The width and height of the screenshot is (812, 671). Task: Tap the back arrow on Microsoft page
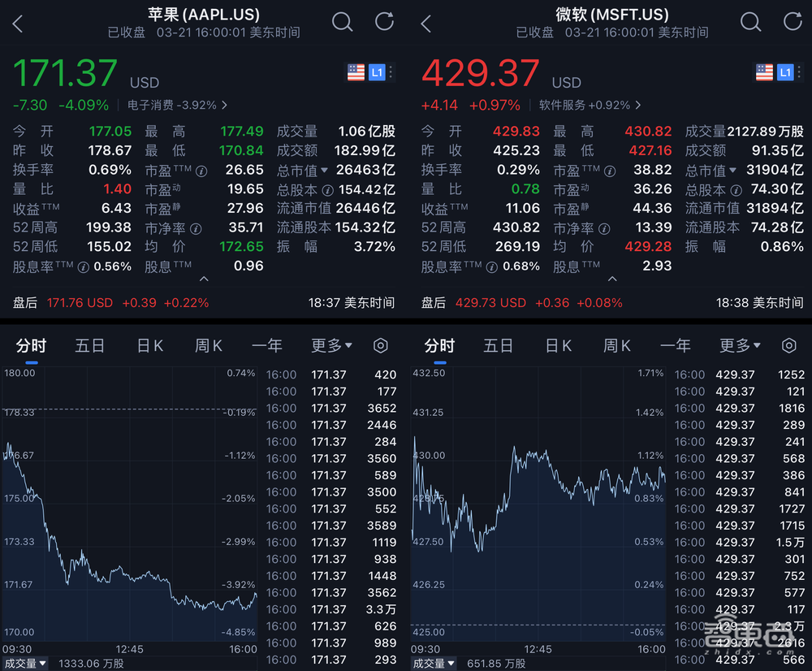click(x=426, y=24)
